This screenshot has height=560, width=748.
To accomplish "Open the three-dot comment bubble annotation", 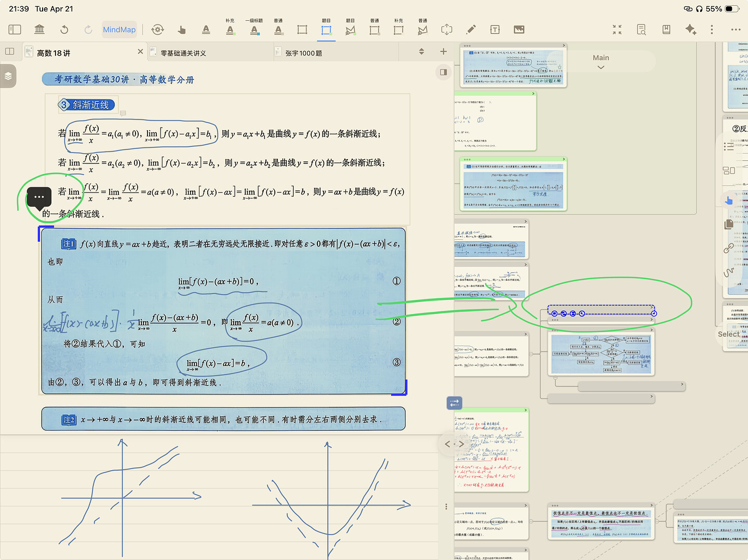I will (x=39, y=197).
